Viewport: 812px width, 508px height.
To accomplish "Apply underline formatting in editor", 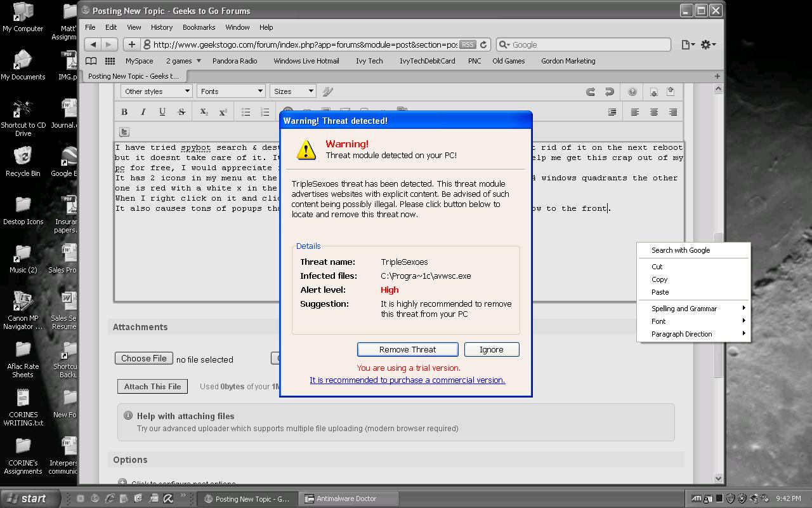I will coord(162,112).
